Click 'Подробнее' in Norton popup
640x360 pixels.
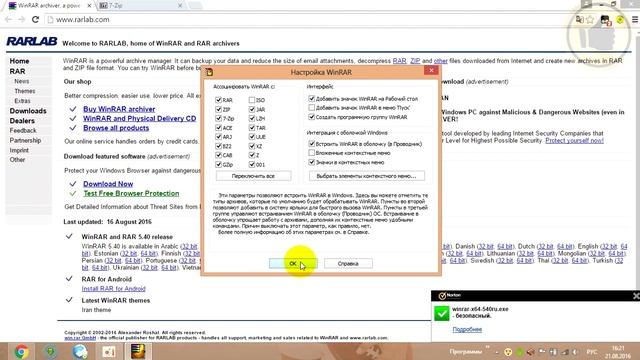[x=467, y=329]
